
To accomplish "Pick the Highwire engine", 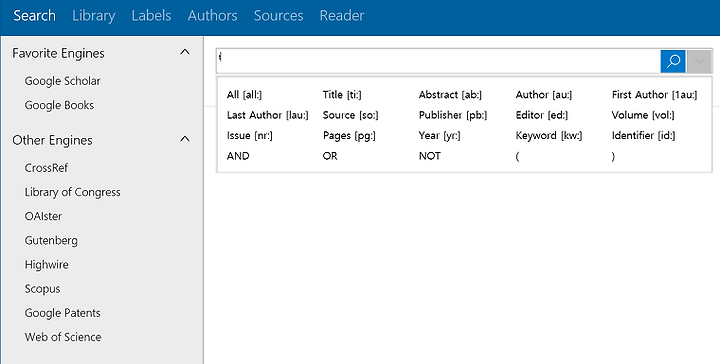I will (46, 265).
